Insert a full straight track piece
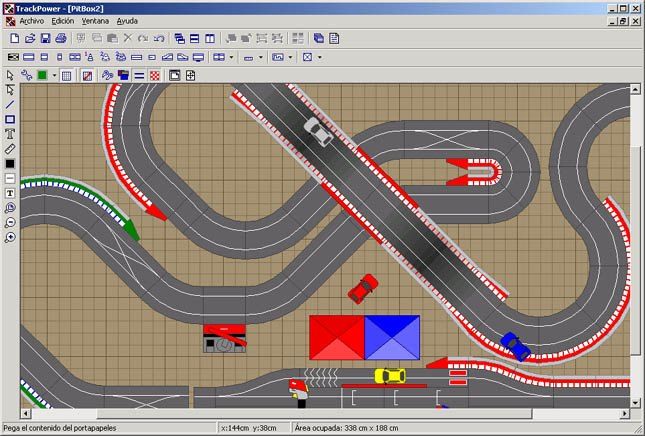 point(29,57)
